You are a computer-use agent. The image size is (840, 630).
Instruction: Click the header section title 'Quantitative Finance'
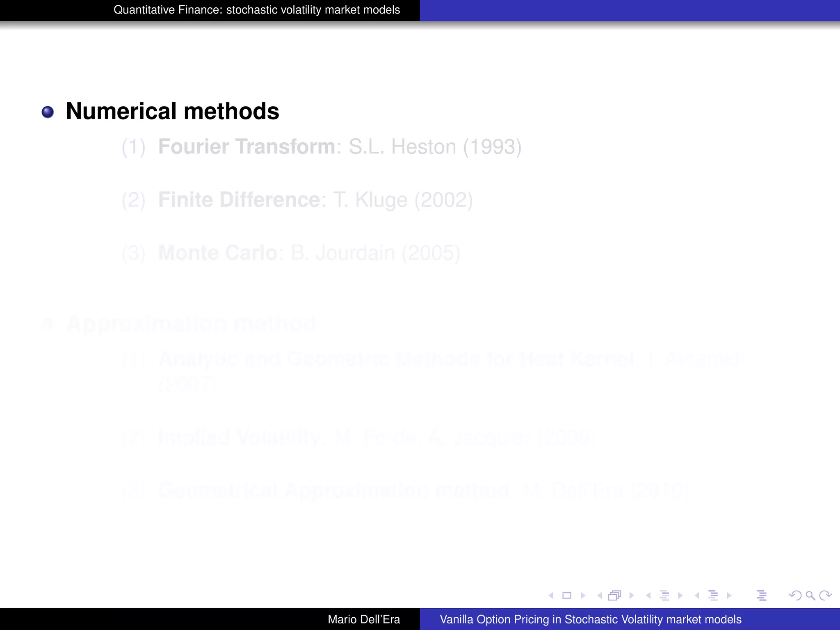click(x=257, y=10)
